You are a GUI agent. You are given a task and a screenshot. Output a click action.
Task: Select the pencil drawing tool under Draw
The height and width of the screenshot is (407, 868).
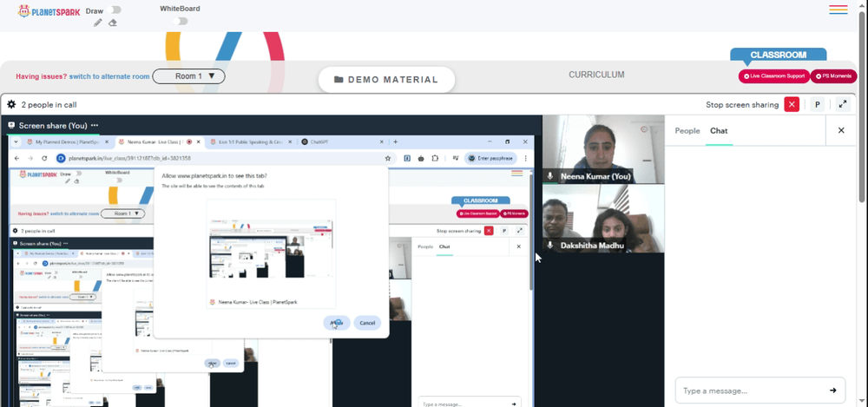(x=98, y=23)
